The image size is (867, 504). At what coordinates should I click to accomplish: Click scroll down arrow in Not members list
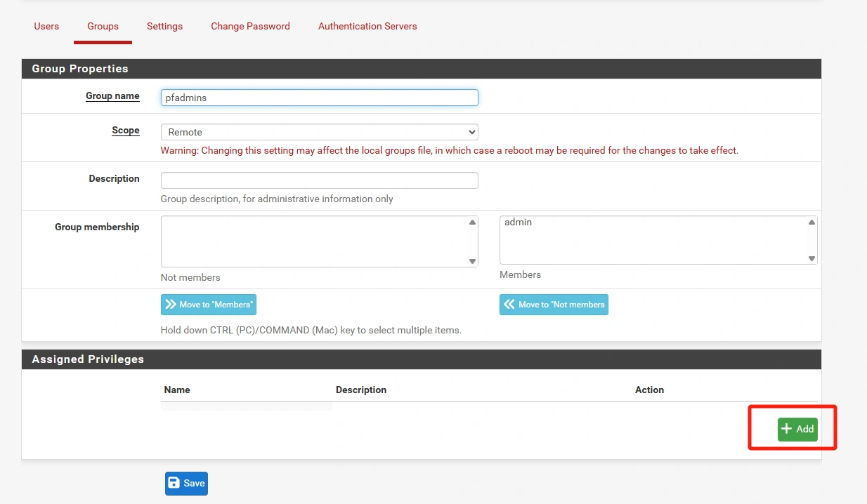click(472, 261)
